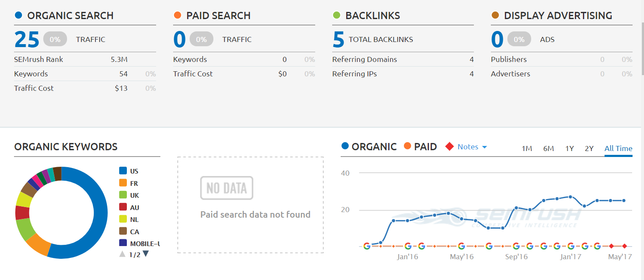The image size is (644, 280).
Task: Open the Notes dropdown menu
Action: (472, 147)
